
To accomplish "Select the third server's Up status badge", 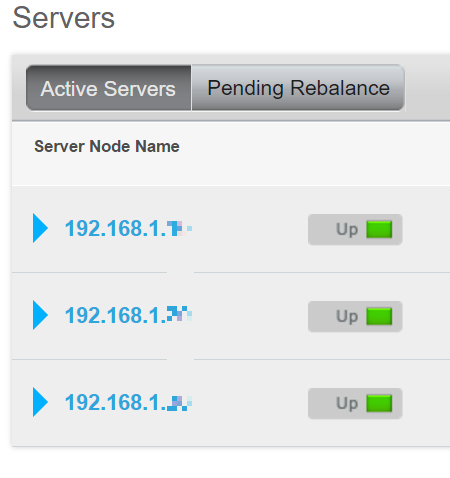I will coord(355,403).
